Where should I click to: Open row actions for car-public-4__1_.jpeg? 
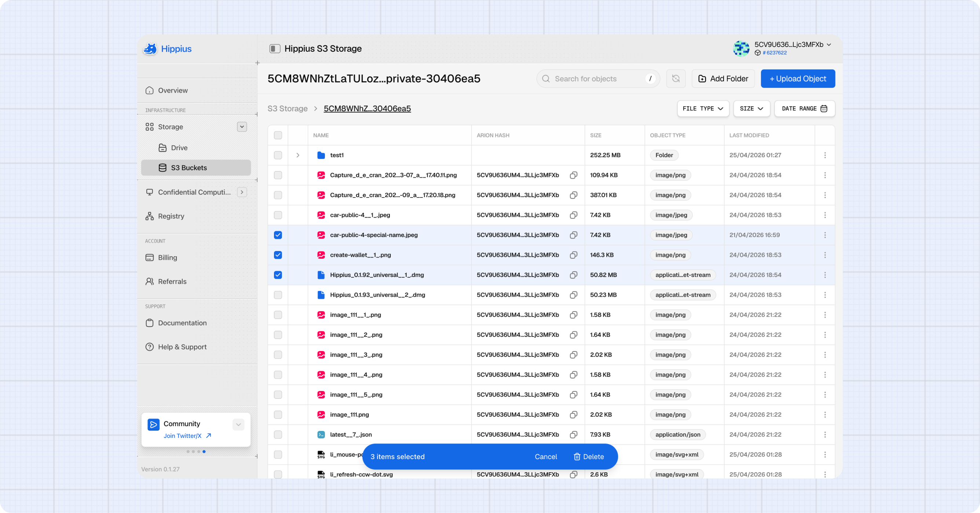click(825, 215)
